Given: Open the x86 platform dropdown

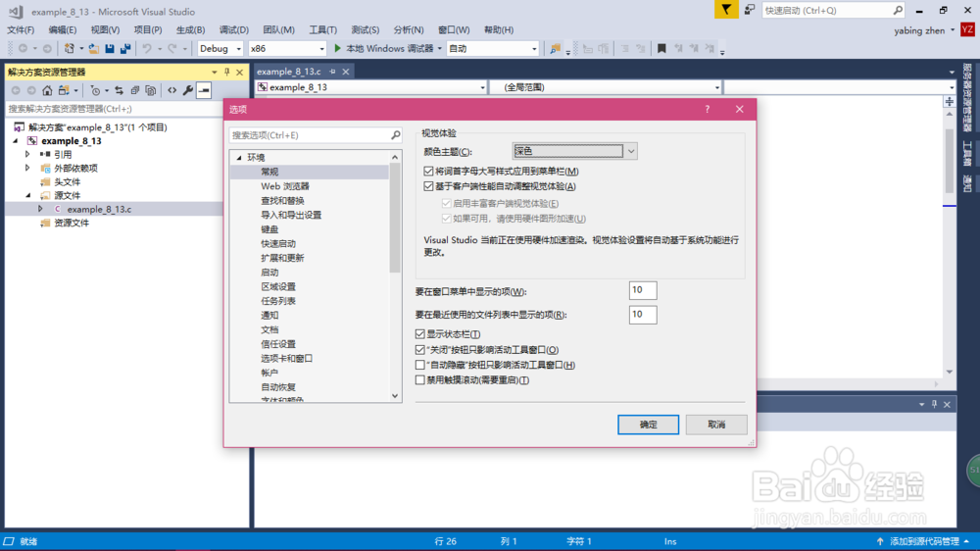Looking at the screenshot, I should point(287,48).
